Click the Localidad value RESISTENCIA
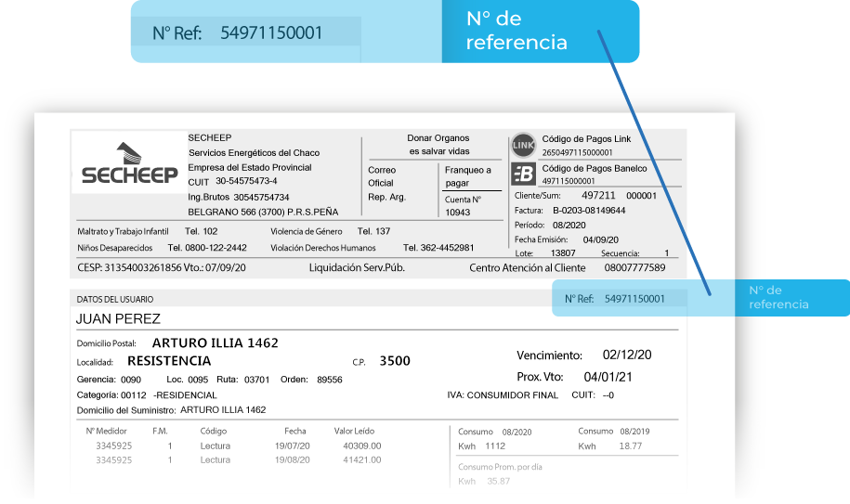Image resolution: width=850 pixels, height=504 pixels. [x=169, y=360]
